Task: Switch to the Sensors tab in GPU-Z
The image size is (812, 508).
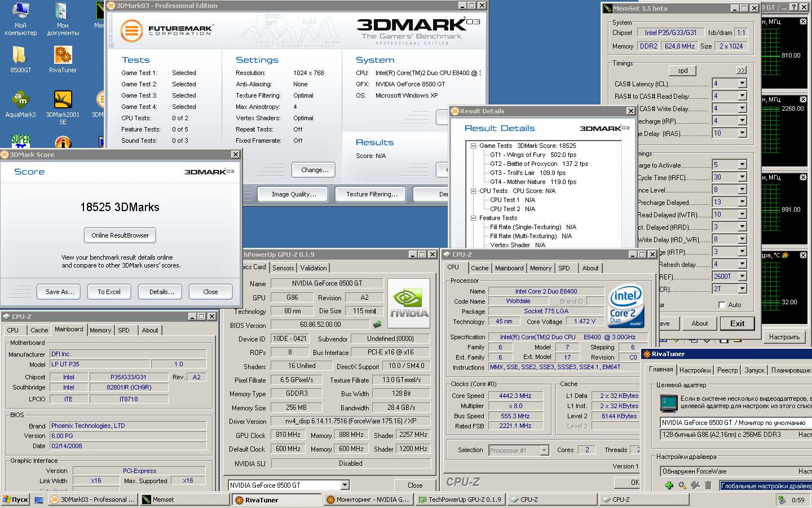Action: click(283, 268)
